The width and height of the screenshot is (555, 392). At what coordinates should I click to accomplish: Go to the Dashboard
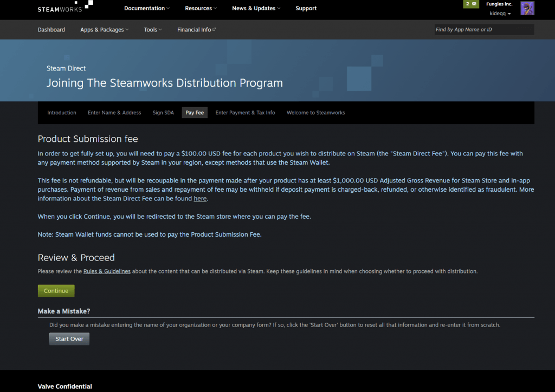(51, 30)
